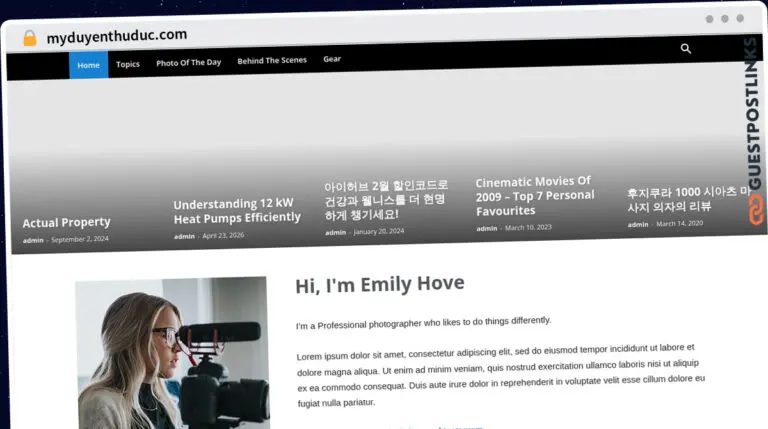The width and height of the screenshot is (768, 429).
Task: Click admin author beside March 10, 2023
Action: [487, 229]
